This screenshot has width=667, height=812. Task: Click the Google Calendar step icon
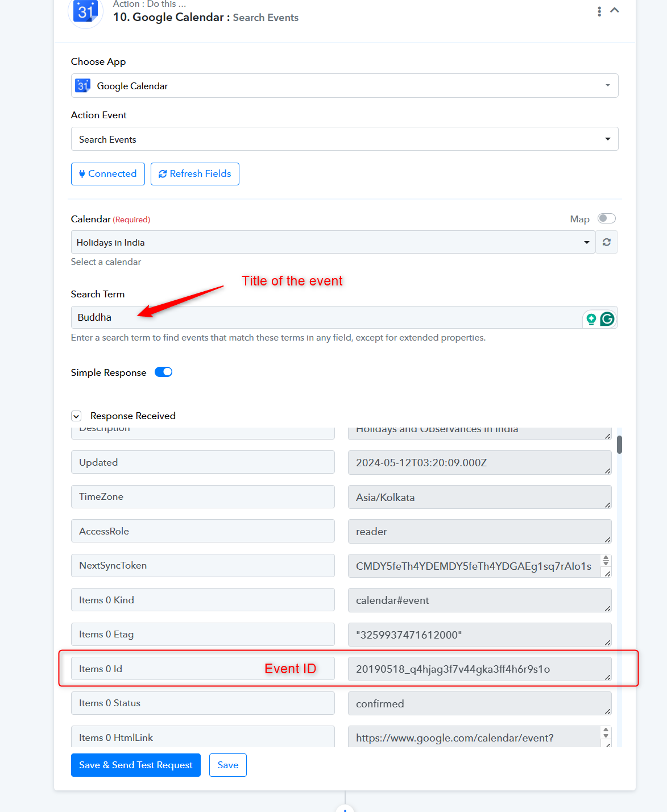click(85, 11)
